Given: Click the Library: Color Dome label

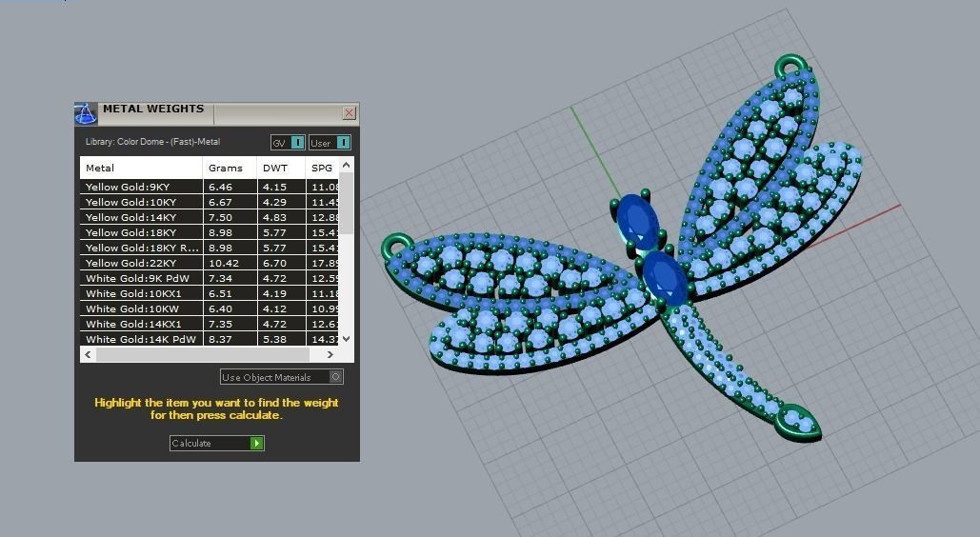Looking at the screenshot, I should [x=152, y=142].
